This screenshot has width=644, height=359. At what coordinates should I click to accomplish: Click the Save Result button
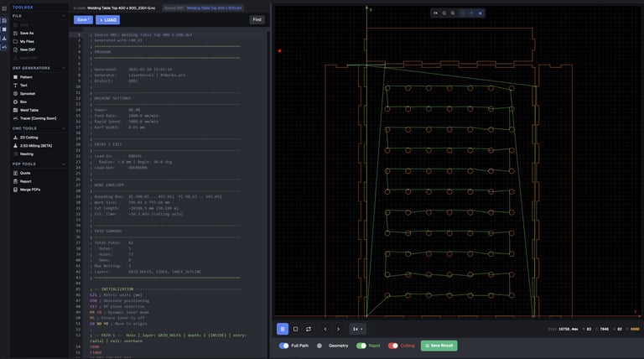pos(439,346)
